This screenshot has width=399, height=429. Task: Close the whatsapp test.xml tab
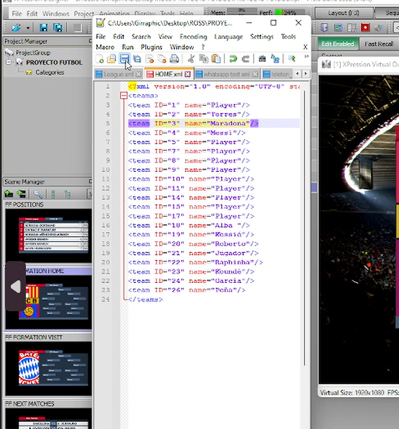pos(255,74)
